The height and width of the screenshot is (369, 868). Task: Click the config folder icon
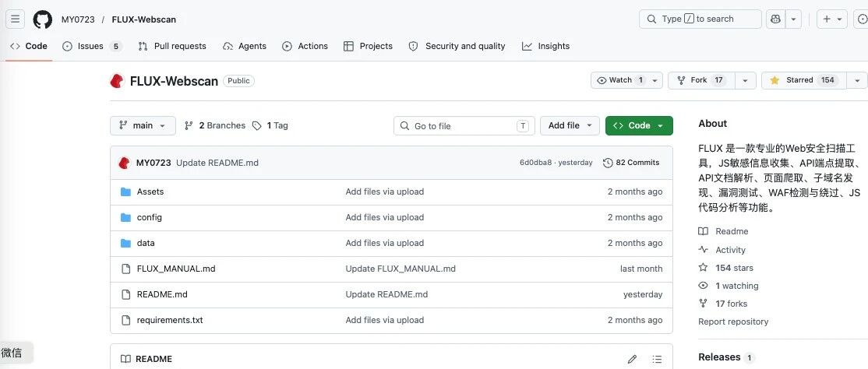(x=125, y=217)
